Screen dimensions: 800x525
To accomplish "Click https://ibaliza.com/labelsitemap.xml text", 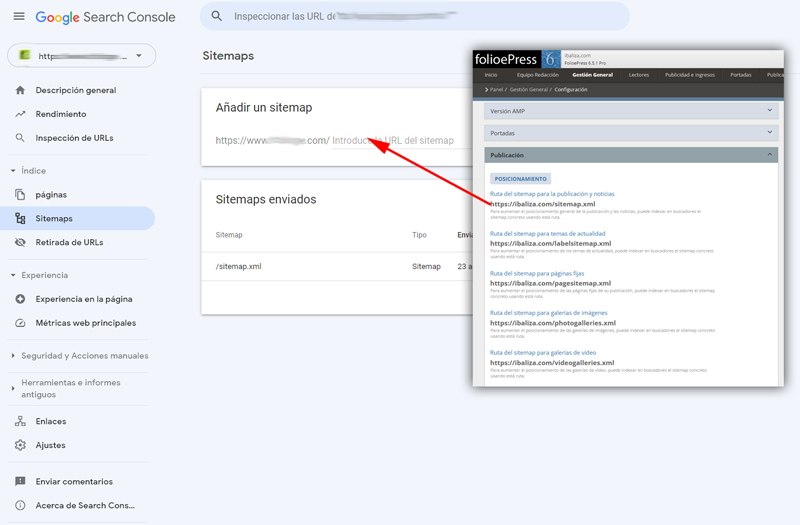I will 551,243.
